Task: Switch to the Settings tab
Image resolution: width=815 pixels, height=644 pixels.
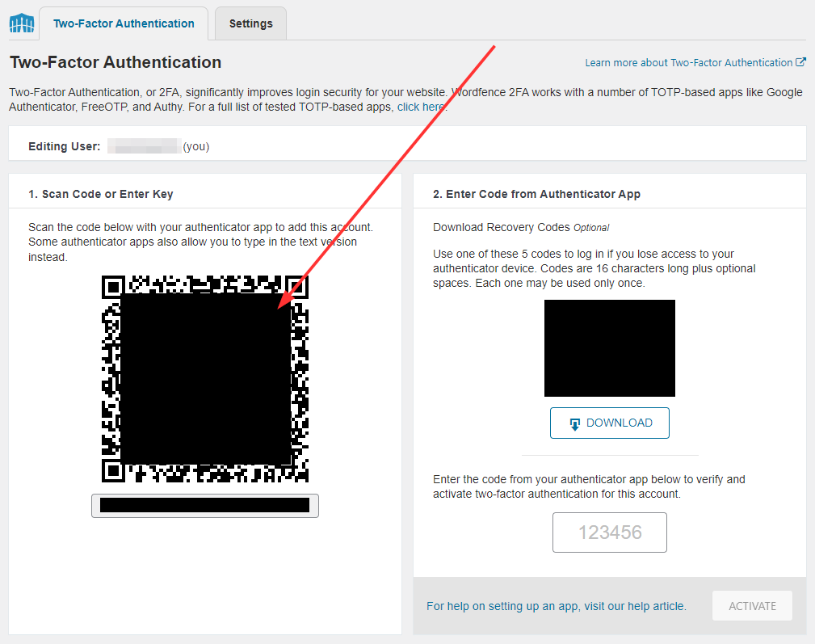Action: (250, 23)
